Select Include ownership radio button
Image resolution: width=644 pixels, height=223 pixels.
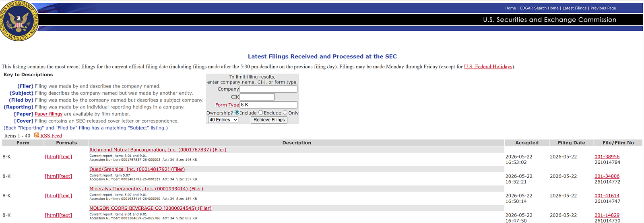(x=237, y=113)
